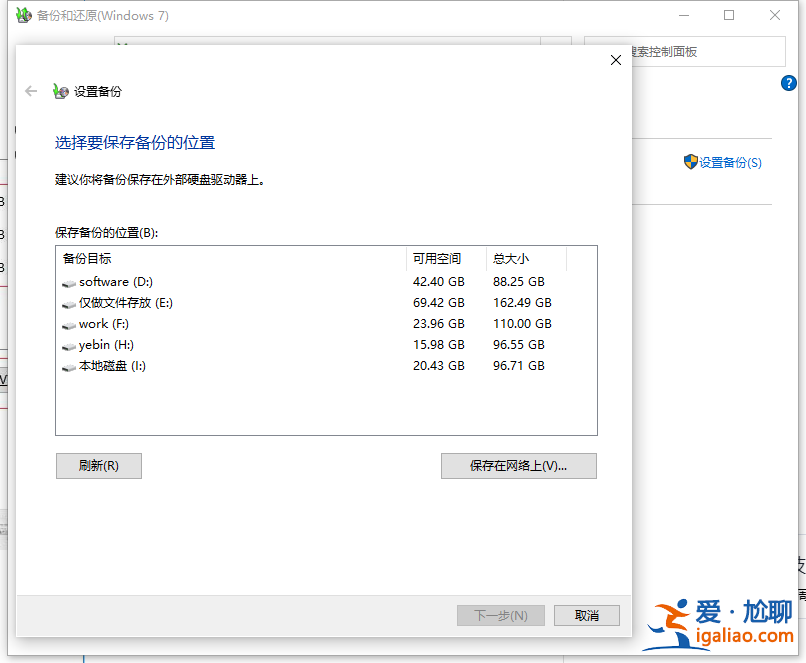
Task: Click 保存在网络上(V) to use a network location
Action: coord(518,466)
